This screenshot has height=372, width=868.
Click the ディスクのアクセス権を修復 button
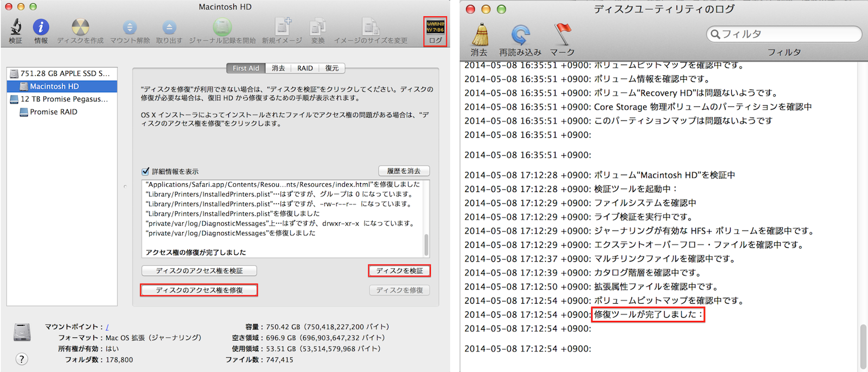coord(199,290)
